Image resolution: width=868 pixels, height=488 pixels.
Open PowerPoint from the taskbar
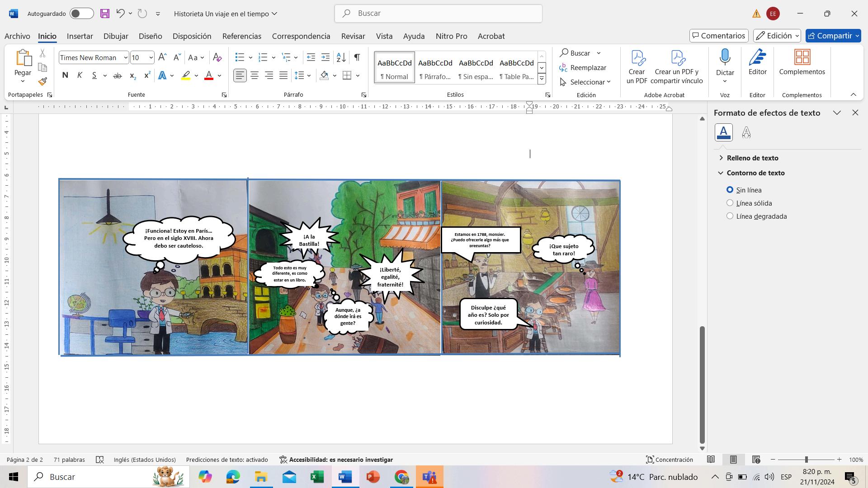point(373,477)
